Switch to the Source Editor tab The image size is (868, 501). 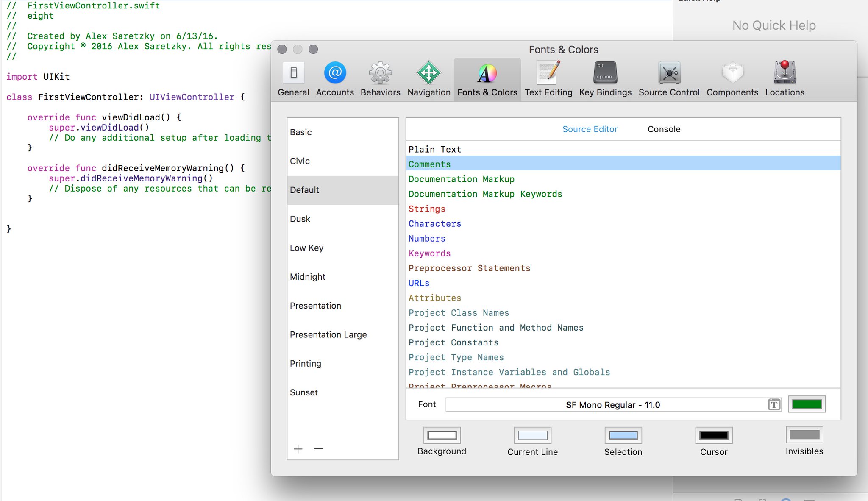coord(590,129)
